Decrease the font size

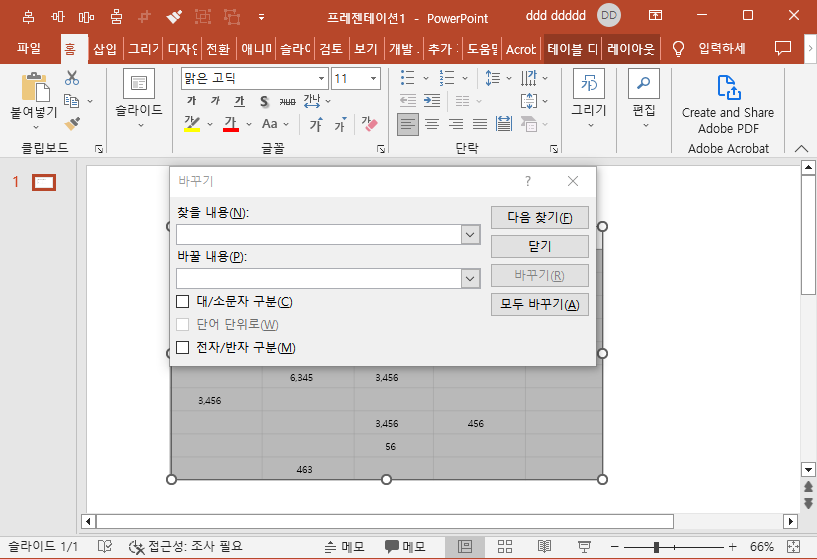coord(340,125)
